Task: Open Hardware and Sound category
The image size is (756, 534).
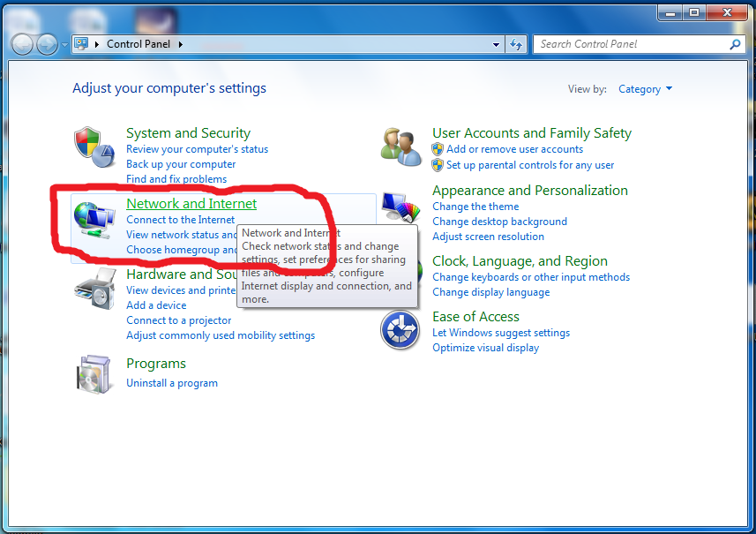Action: 182,274
